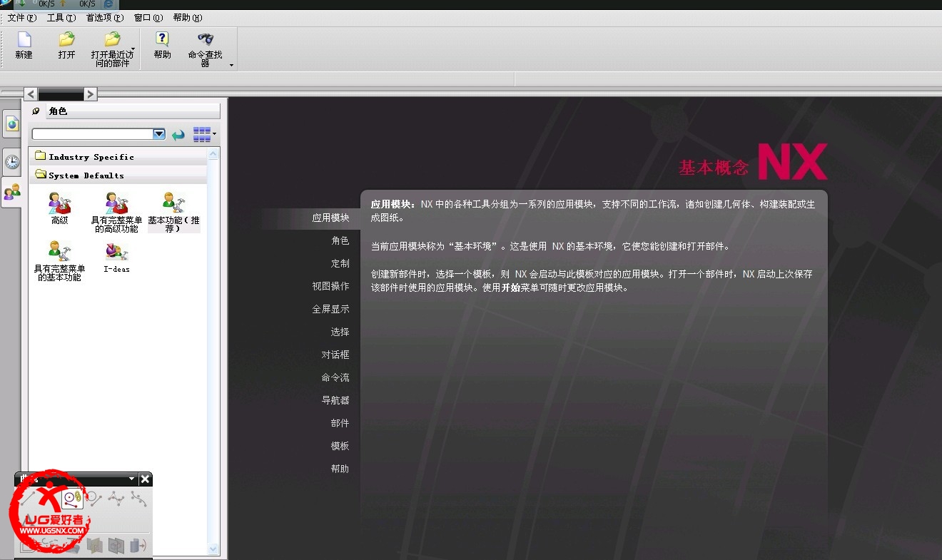Open toolbar options arrow after 命令查找器
The image size is (942, 560).
[x=231, y=66]
